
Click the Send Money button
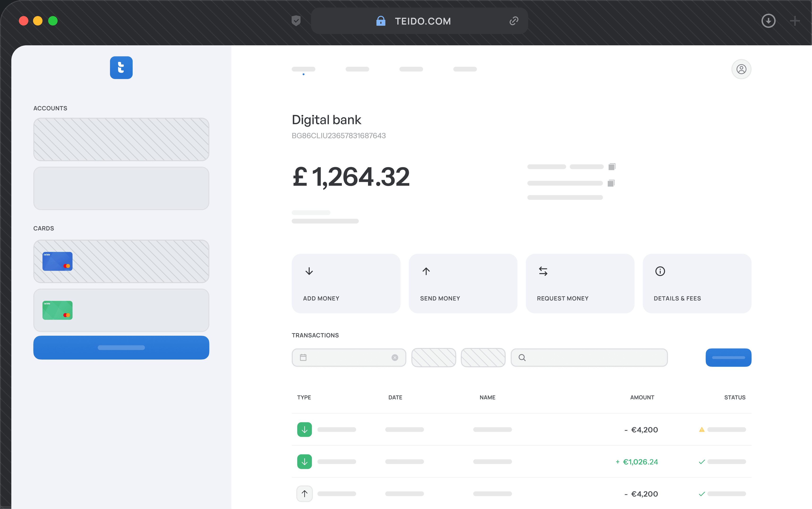click(463, 284)
